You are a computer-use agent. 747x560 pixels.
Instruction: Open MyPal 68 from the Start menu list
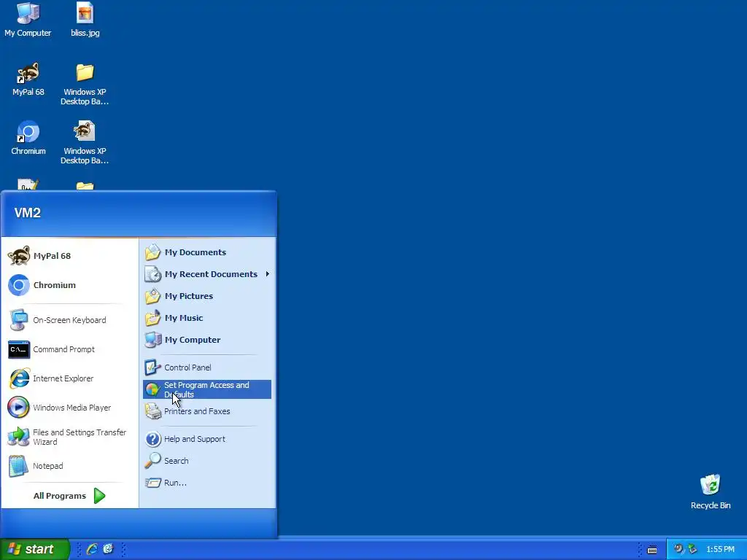pyautogui.click(x=69, y=256)
